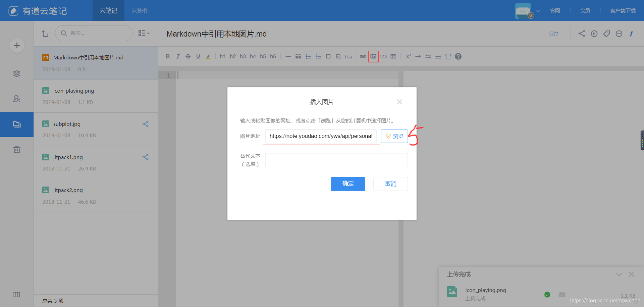Click the 保存 save button
Image resolution: width=644 pixels, height=307 pixels.
click(554, 34)
